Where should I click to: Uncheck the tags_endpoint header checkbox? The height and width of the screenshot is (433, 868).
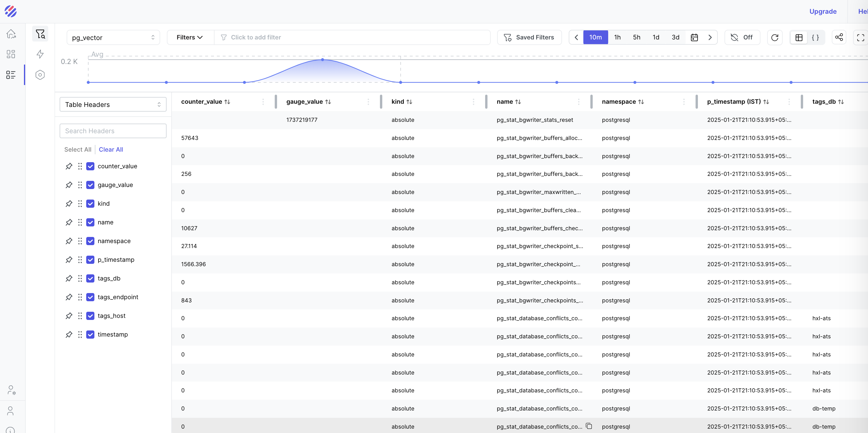coord(90,297)
